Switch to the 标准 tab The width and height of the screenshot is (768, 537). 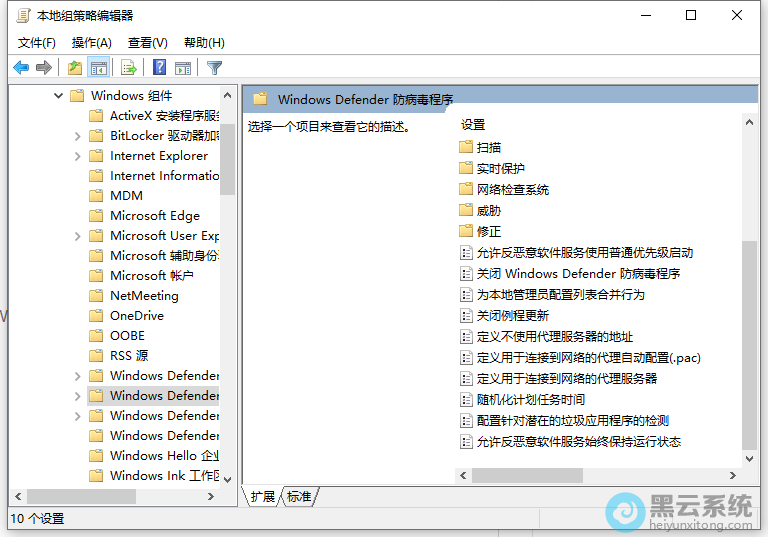pos(299,497)
